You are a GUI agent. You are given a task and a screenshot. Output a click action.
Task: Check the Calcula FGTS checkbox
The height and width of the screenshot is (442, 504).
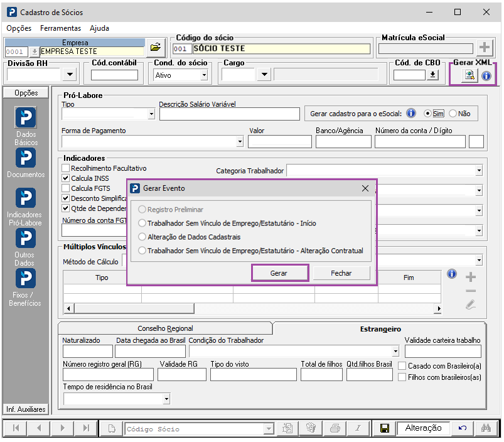tap(65, 188)
